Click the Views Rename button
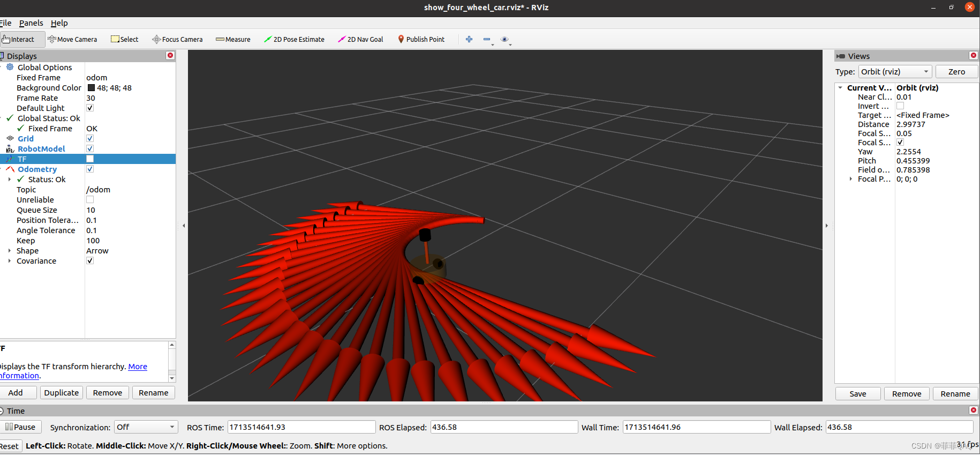Image resolution: width=980 pixels, height=455 pixels. point(955,394)
